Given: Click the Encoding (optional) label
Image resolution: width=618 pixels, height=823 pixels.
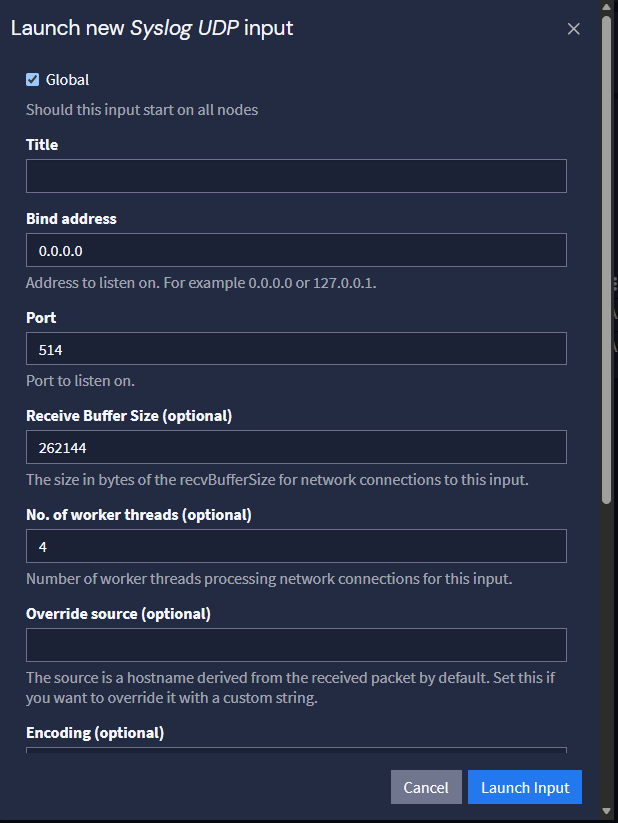Looking at the screenshot, I should point(95,733).
